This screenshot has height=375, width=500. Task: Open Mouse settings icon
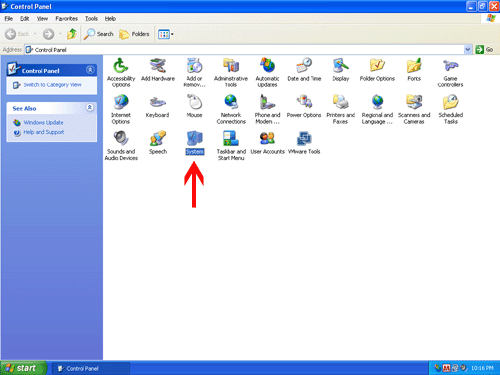coord(194,102)
